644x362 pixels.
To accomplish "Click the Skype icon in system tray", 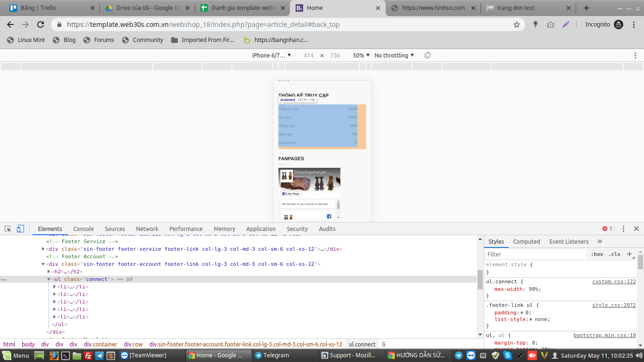I will (x=507, y=355).
